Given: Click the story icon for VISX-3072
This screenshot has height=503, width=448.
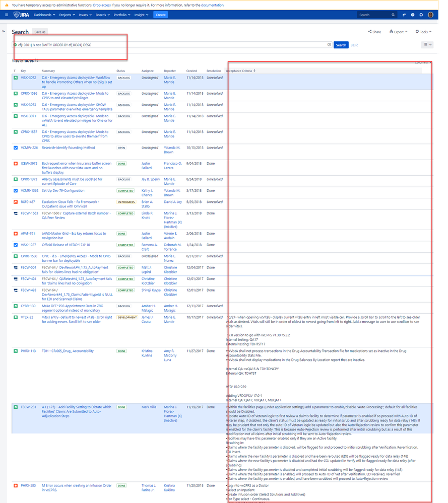Looking at the screenshot, I should tap(16, 78).
